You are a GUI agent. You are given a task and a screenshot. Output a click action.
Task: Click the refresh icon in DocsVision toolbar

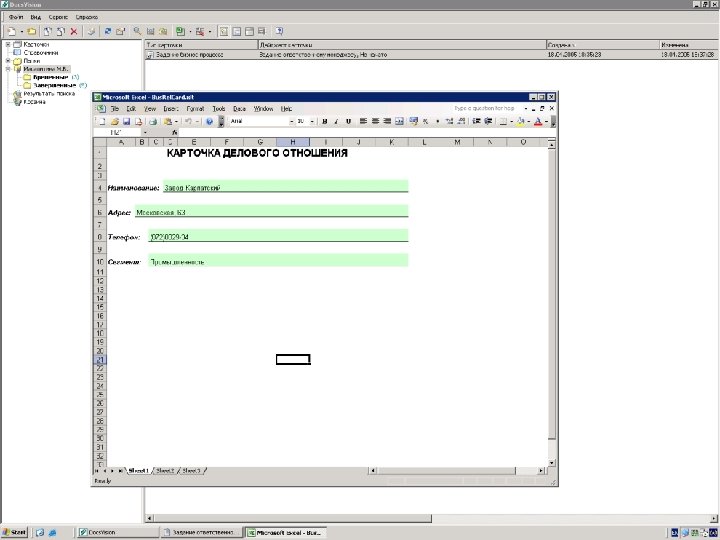tap(108, 31)
